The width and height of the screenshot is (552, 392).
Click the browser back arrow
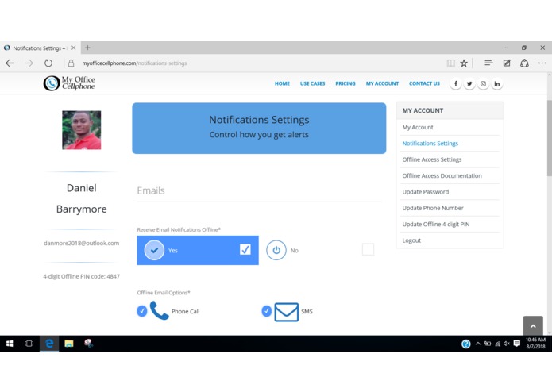[x=10, y=63]
